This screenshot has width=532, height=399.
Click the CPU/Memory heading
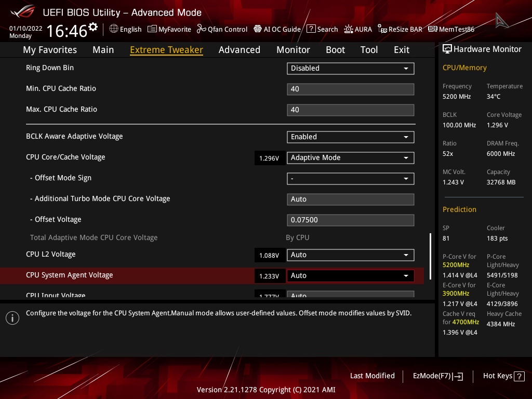pyautogui.click(x=464, y=68)
